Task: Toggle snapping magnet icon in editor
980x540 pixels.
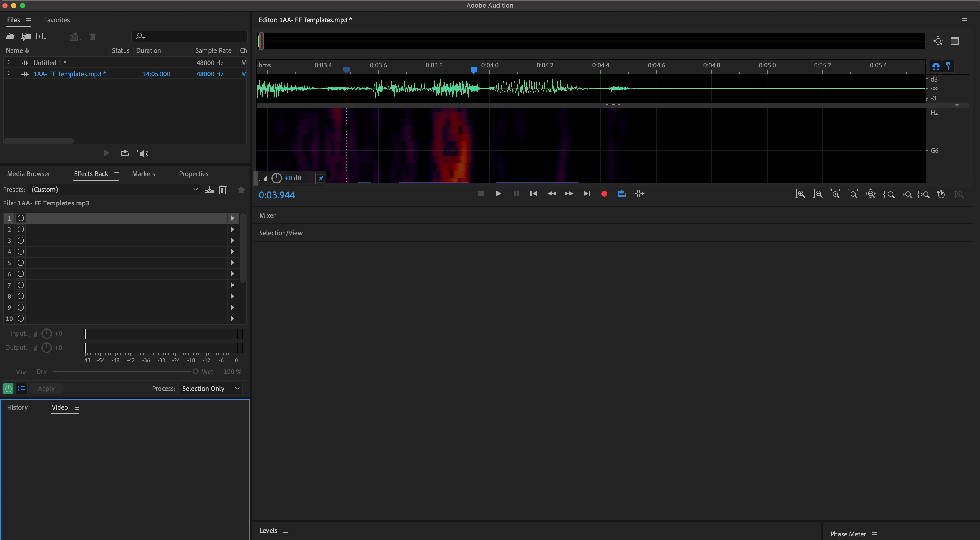Action: (936, 66)
